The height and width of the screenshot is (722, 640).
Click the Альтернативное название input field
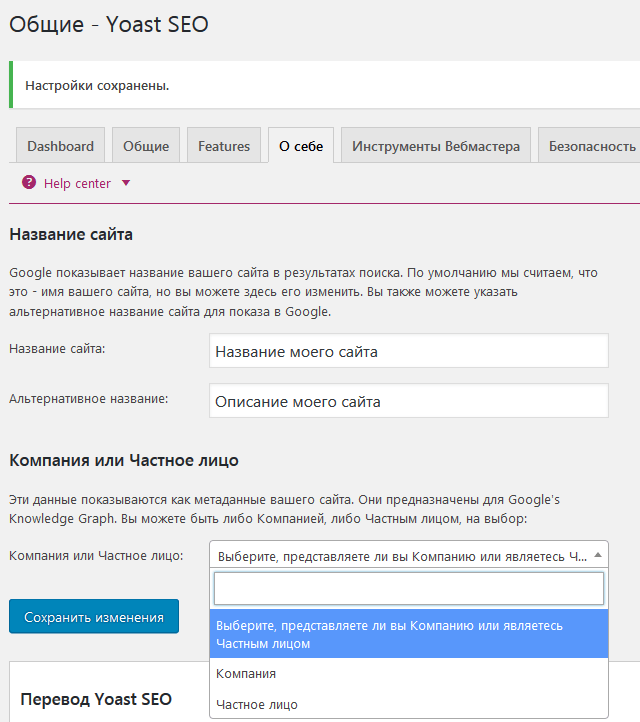409,401
